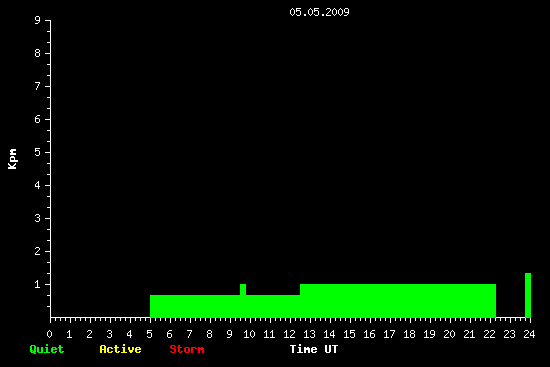550x367 pixels.
Task: Click the green Quiet legend label
Action: pyautogui.click(x=47, y=349)
